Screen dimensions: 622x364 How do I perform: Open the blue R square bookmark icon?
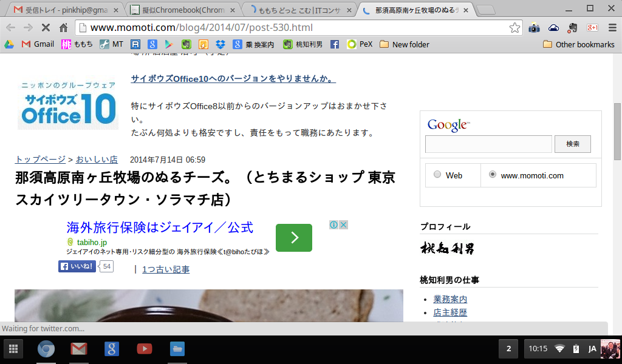(x=135, y=44)
